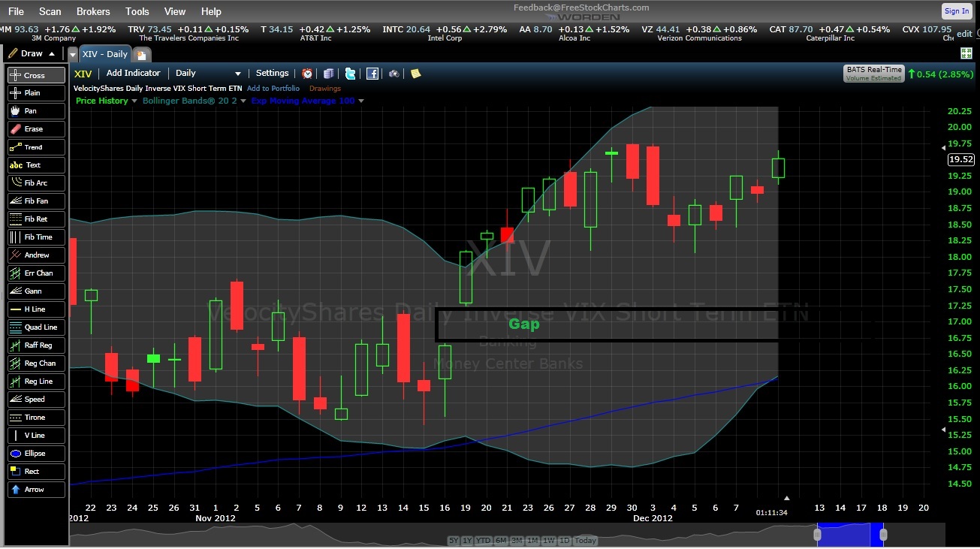Image resolution: width=980 pixels, height=549 pixels.
Task: Select the Plain cursor tool
Action: click(36, 93)
